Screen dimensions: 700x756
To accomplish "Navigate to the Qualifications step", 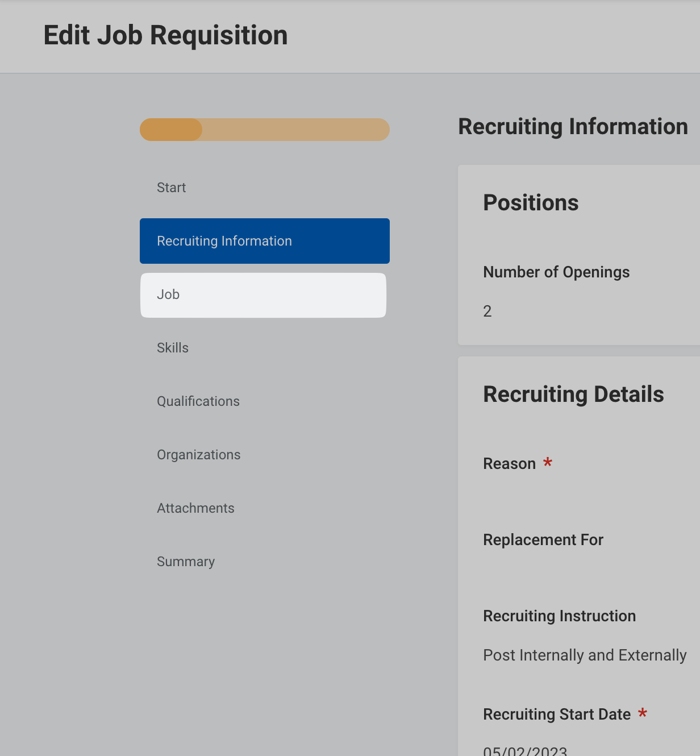I will pos(264,401).
